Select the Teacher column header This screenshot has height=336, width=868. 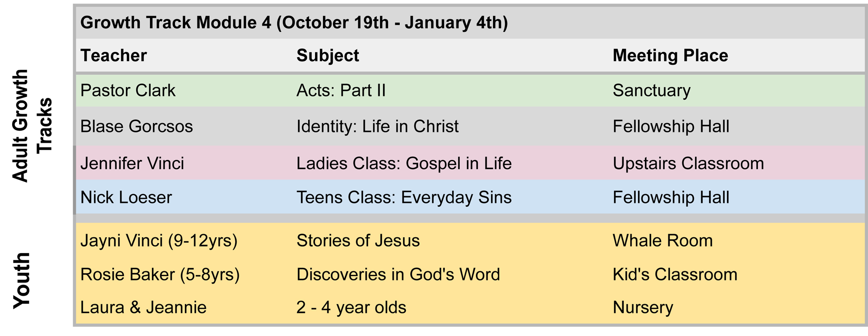coord(114,55)
